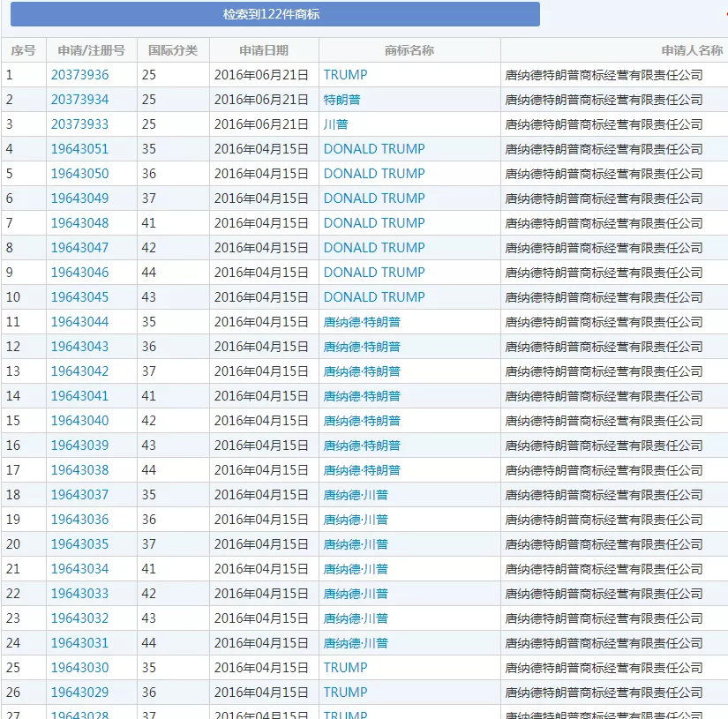Open the 川普 trademark in row 3
The image size is (728, 719).
click(336, 124)
